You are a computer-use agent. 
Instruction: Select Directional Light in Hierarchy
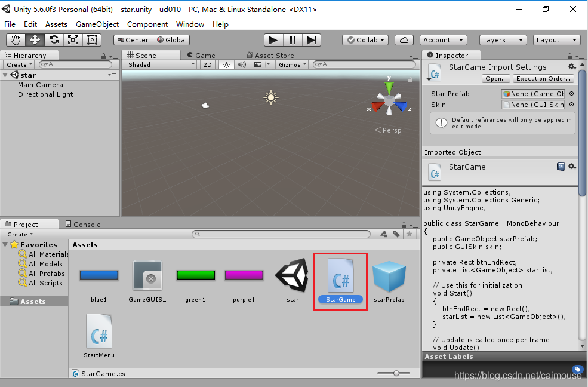pyautogui.click(x=45, y=94)
